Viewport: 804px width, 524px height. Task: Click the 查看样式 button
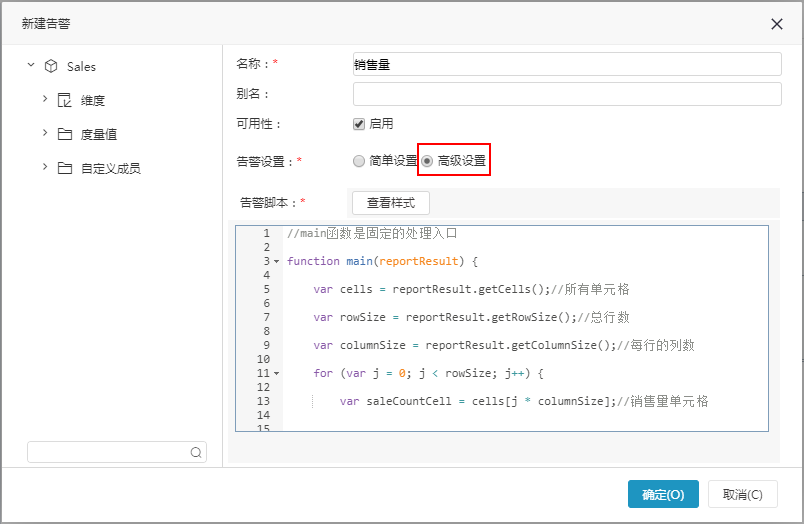[x=391, y=203]
